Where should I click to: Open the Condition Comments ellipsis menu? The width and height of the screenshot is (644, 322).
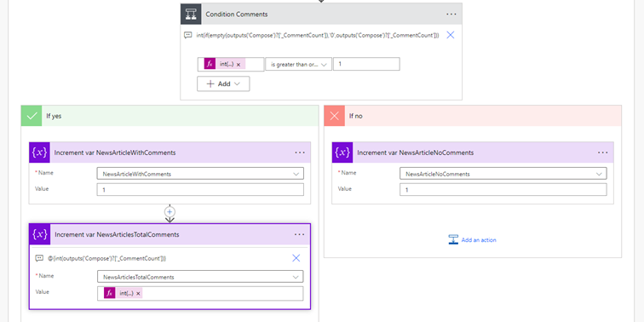[451, 14]
